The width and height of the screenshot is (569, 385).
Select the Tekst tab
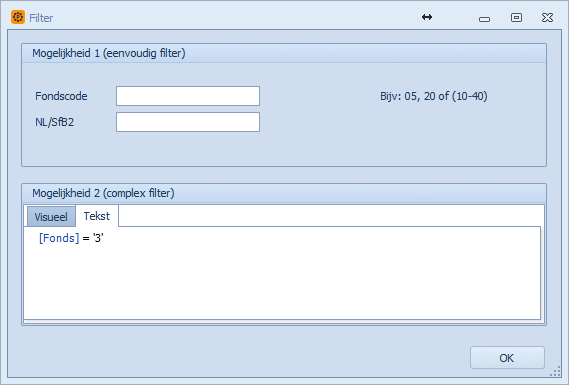tap(97, 216)
